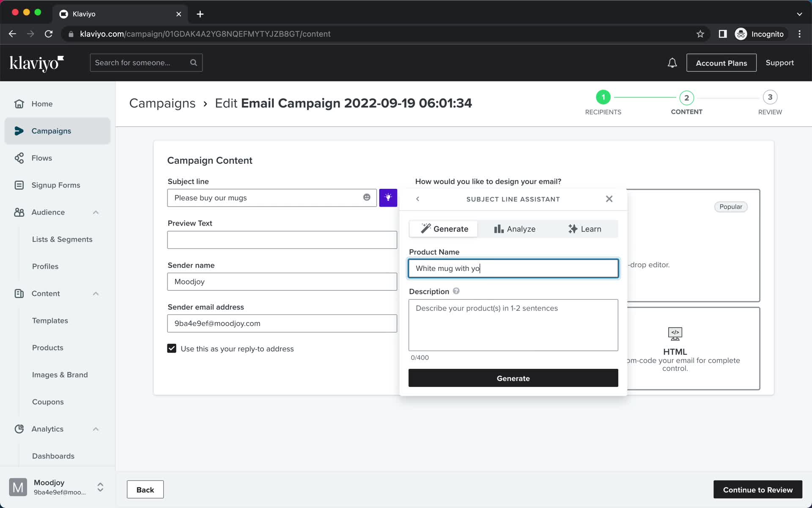The image size is (812, 508).
Task: Toggle Use this as reply-to address checkbox
Action: coord(171,348)
